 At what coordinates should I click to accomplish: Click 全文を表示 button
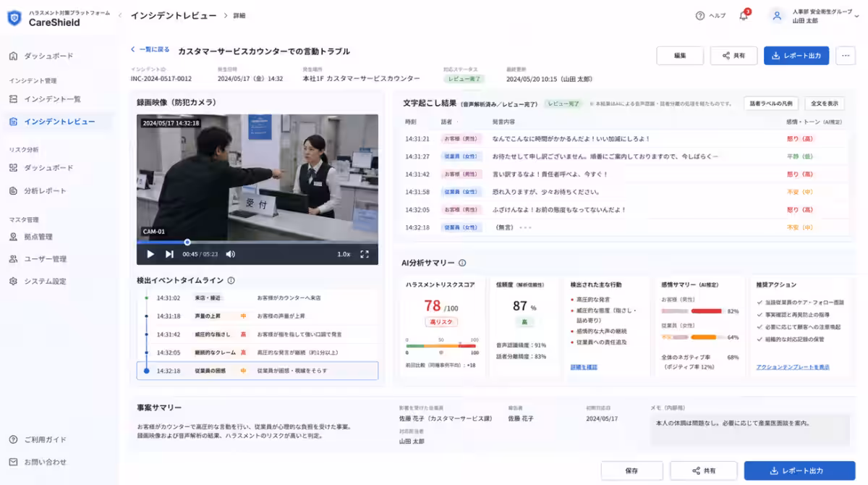pyautogui.click(x=825, y=104)
